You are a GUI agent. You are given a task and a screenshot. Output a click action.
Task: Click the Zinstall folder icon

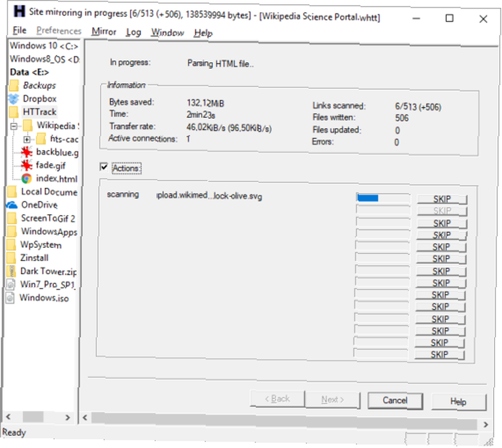pos(11,258)
